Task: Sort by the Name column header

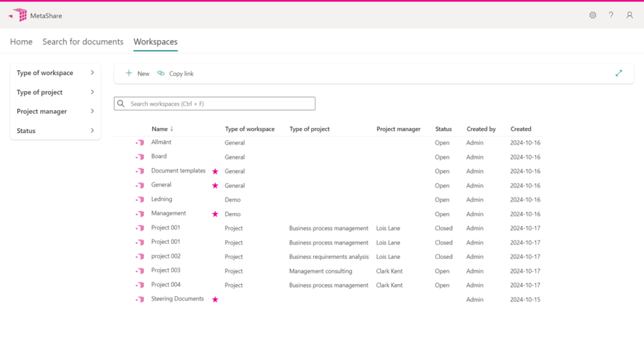Action: 160,129
